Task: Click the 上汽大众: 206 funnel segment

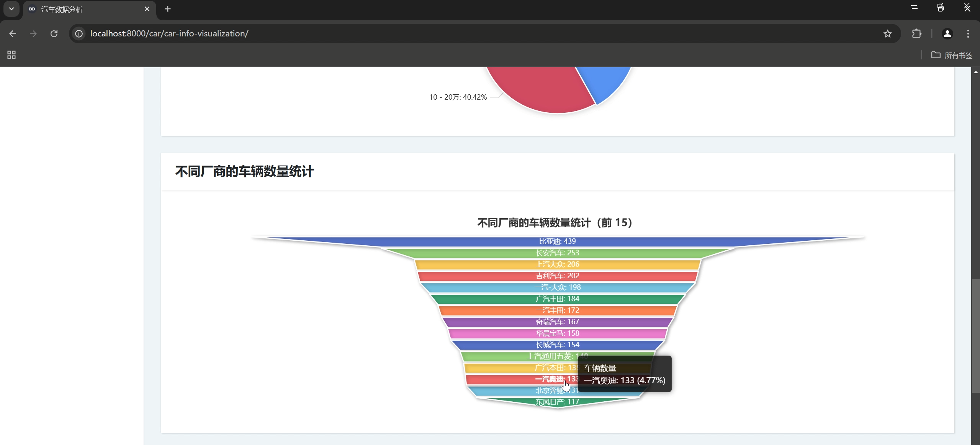Action: [x=557, y=264]
